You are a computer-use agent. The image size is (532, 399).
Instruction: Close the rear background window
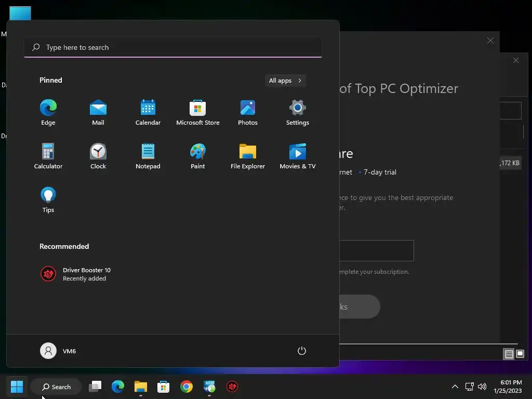point(516,60)
